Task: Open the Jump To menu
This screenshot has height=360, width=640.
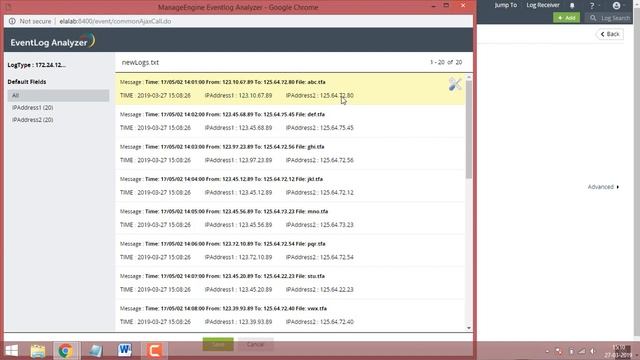Action: click(505, 5)
